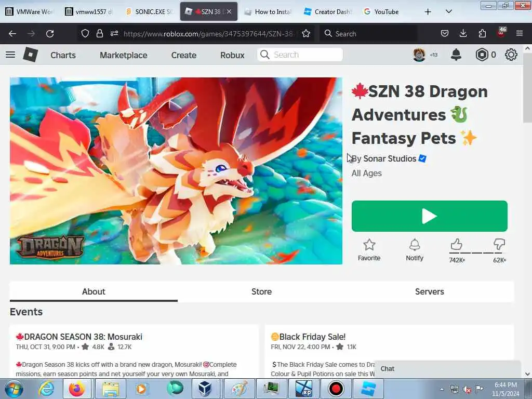This screenshot has height=399, width=532.
Task: Open Charts in Roblox navigation
Action: 63,55
